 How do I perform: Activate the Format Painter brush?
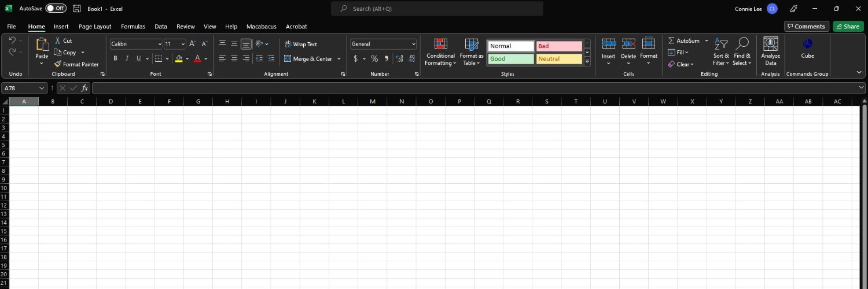(76, 64)
